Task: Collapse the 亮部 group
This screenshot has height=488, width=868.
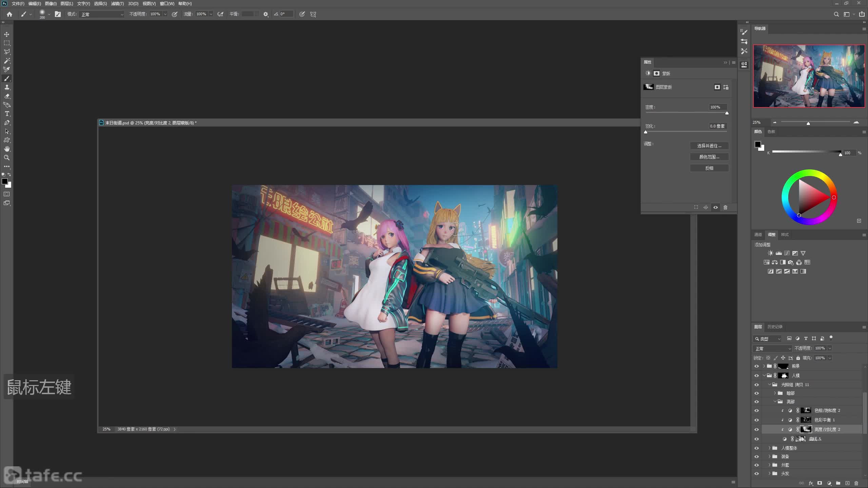Action: click(x=775, y=402)
